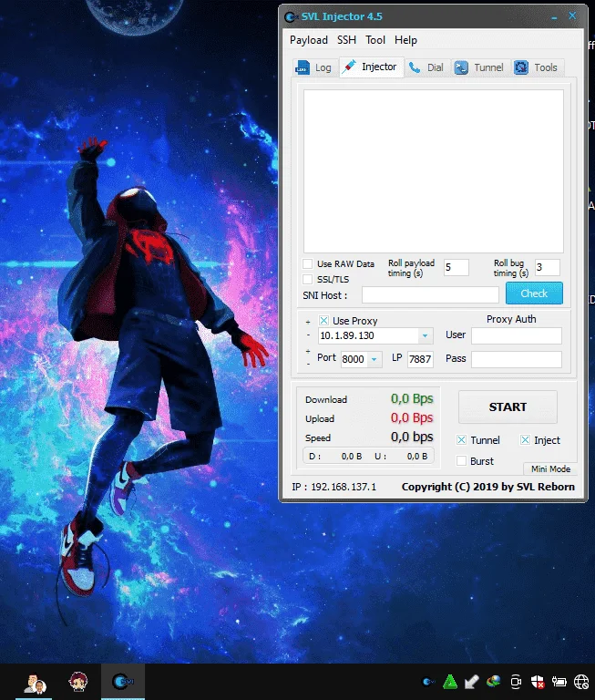
Task: Switch to Mini Mode
Action: 550,468
